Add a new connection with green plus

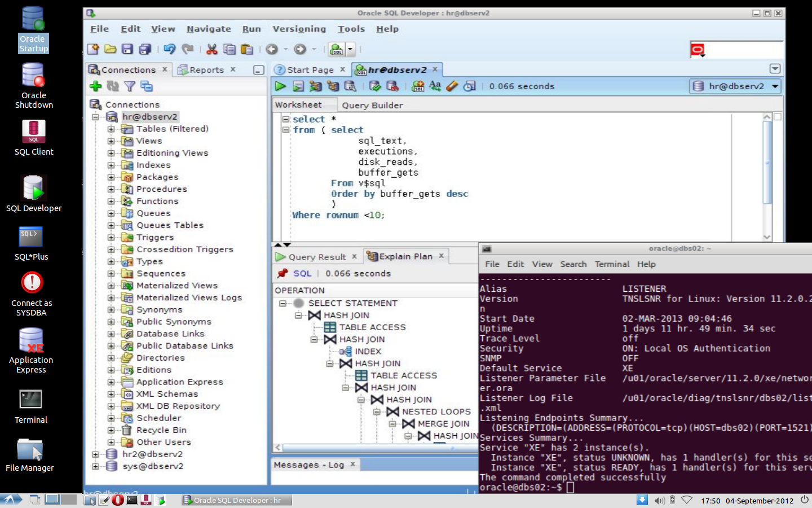pos(95,86)
